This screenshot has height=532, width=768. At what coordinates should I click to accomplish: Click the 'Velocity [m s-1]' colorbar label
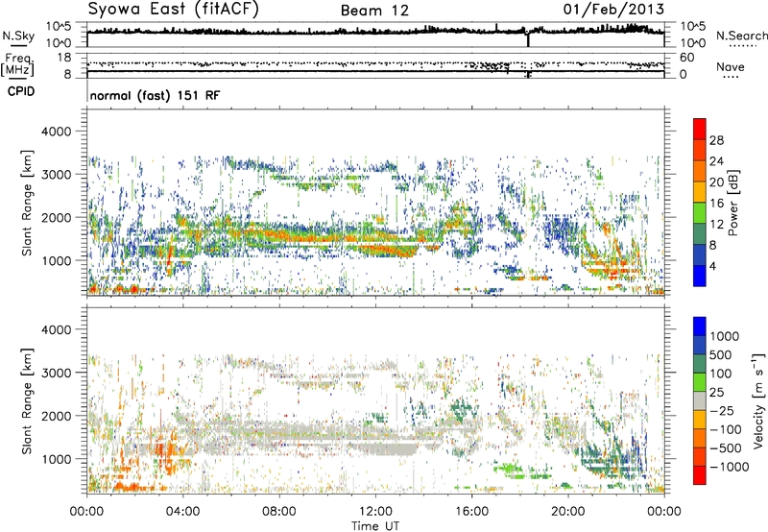(757, 400)
